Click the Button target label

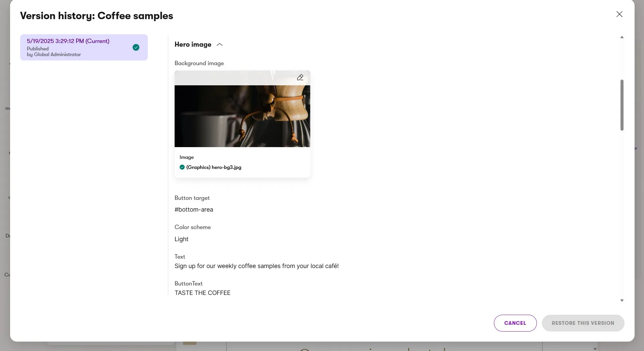pos(192,198)
